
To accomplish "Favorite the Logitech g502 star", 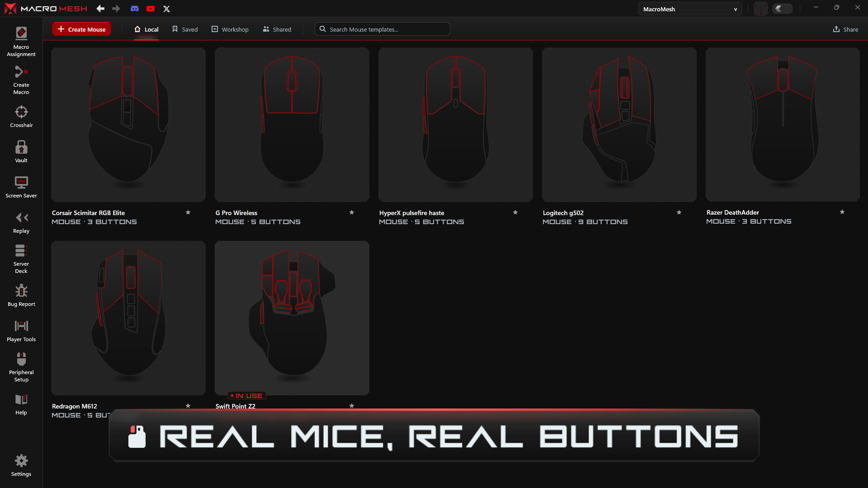I will [679, 212].
